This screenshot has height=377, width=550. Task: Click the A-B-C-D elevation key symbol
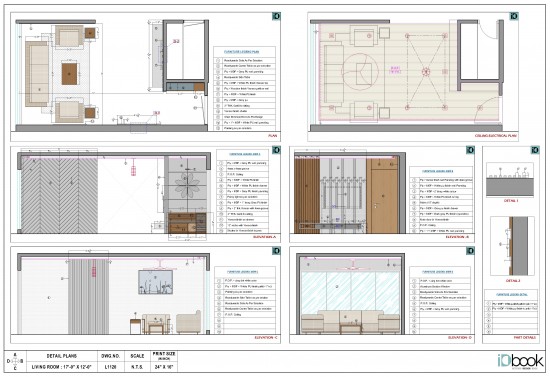tap(15, 361)
